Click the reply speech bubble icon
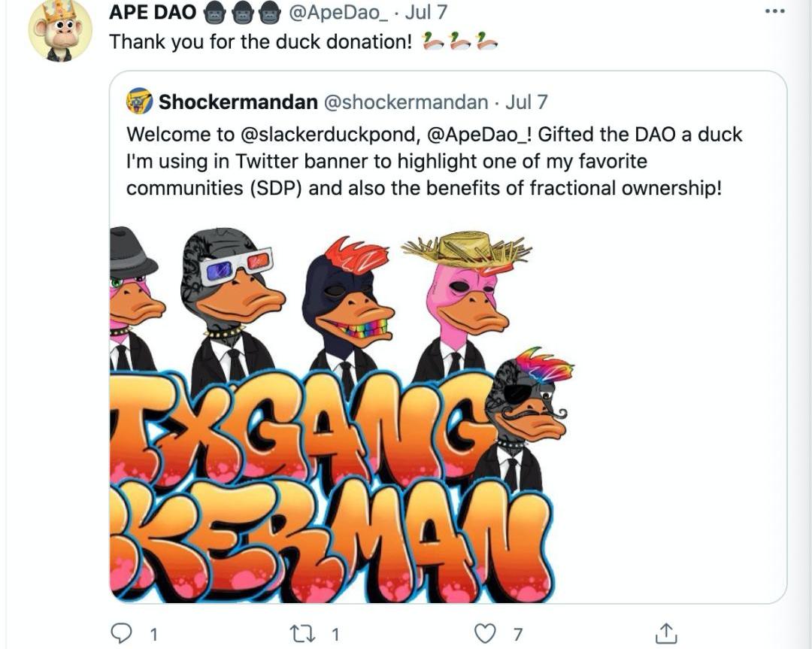This screenshot has height=649, width=812. [x=122, y=633]
